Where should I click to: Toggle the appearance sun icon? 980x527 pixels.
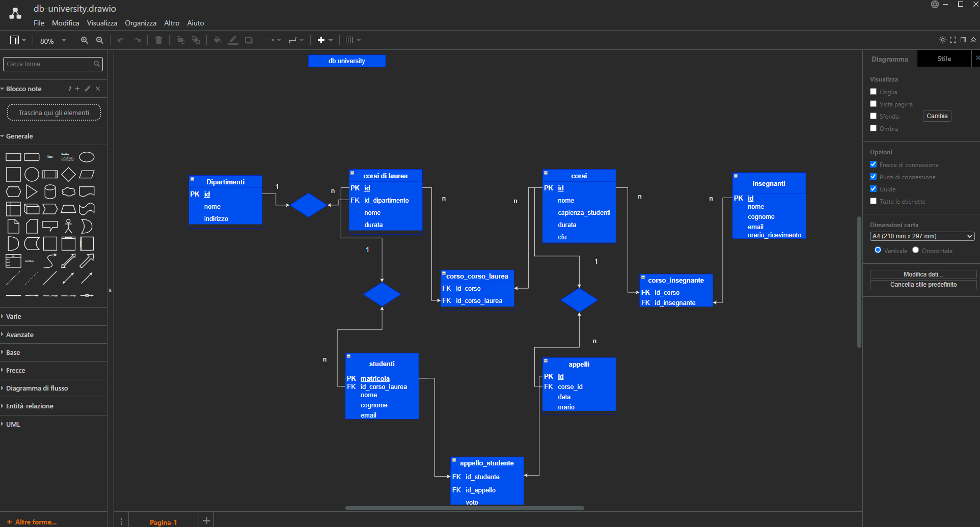click(x=942, y=40)
